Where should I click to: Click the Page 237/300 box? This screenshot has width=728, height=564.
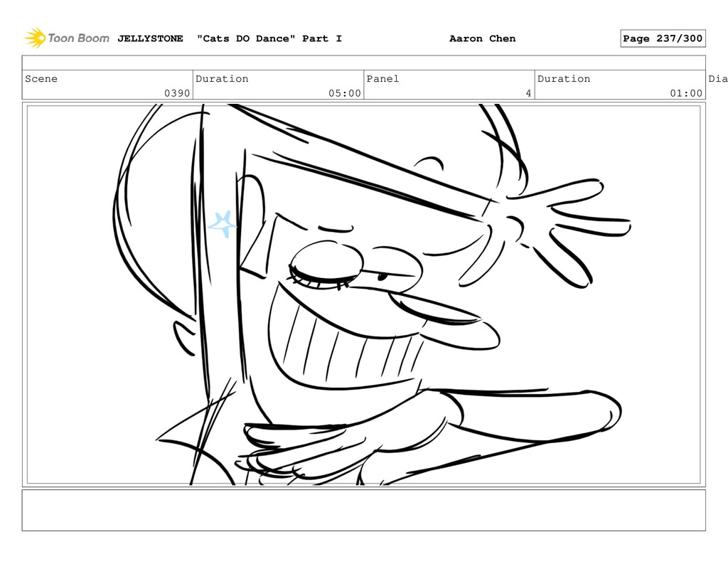click(x=663, y=38)
